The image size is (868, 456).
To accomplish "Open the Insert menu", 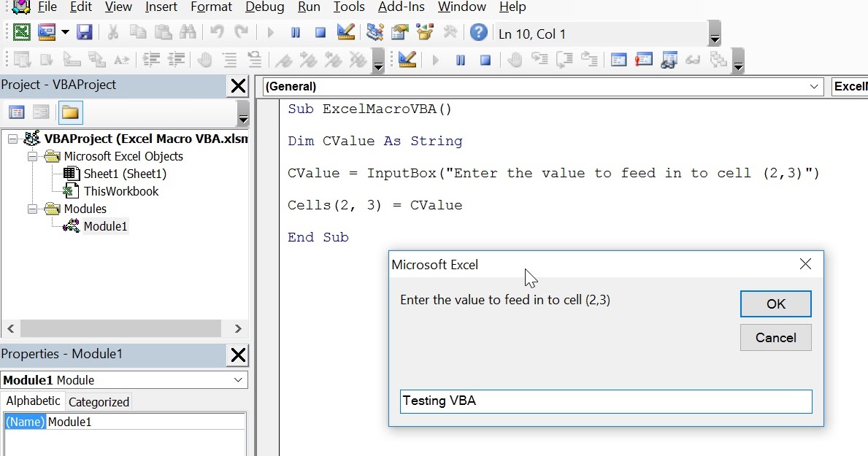I will 161,7.
